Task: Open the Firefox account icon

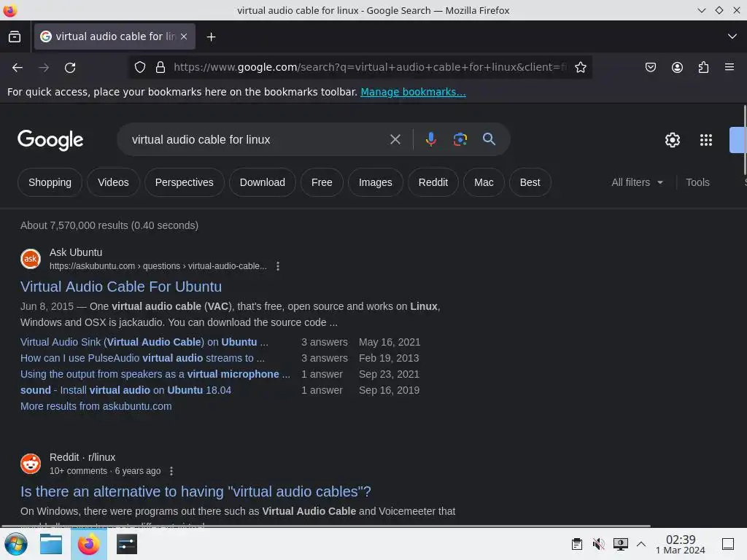Action: coord(677,68)
